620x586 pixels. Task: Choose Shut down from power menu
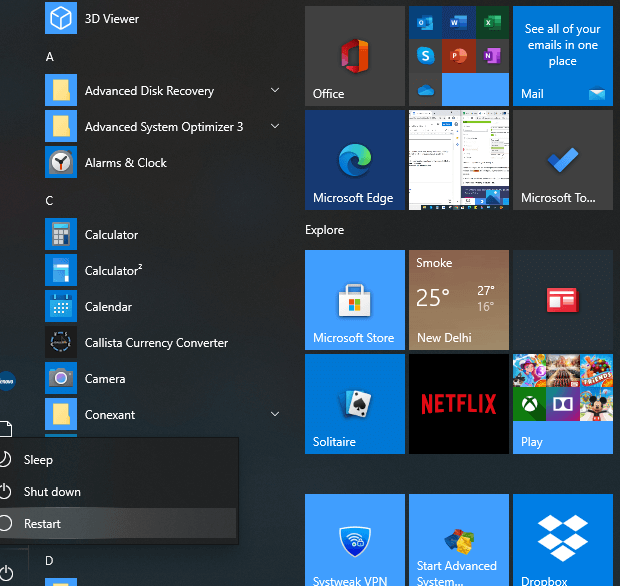pyautogui.click(x=52, y=492)
